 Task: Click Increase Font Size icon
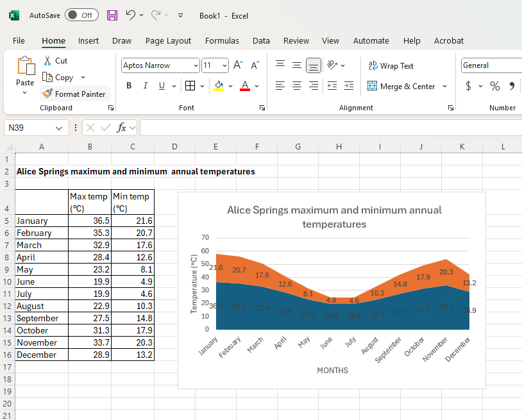pyautogui.click(x=238, y=65)
